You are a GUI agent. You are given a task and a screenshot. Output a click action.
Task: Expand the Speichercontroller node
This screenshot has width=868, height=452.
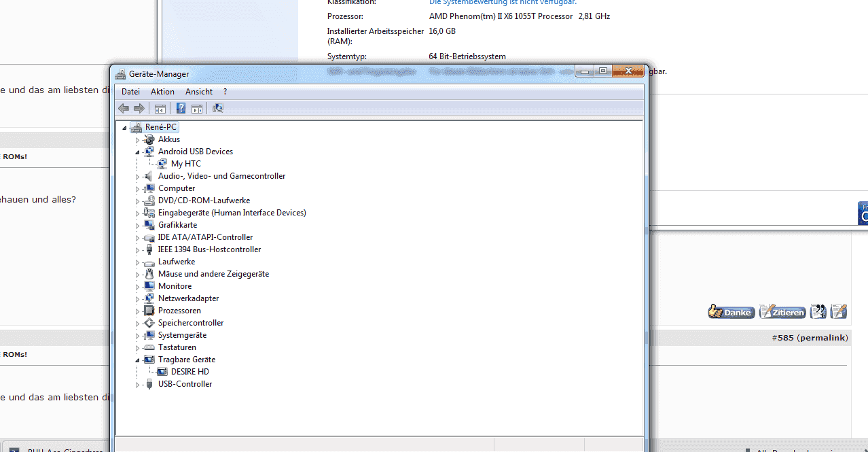click(x=137, y=324)
